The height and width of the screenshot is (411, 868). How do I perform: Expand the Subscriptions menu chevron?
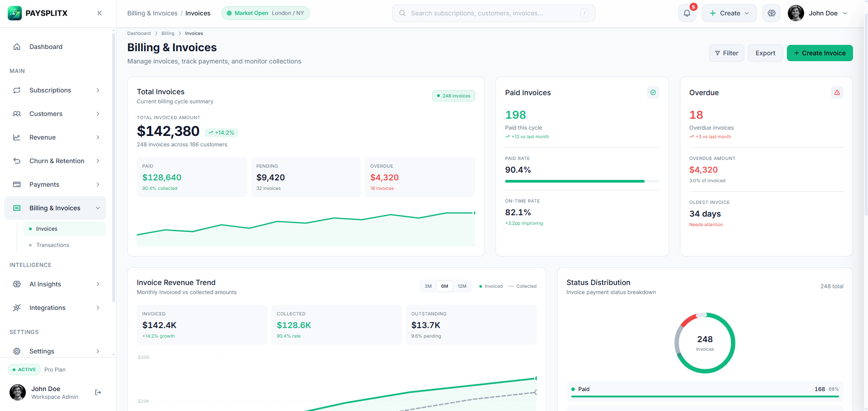click(x=98, y=90)
